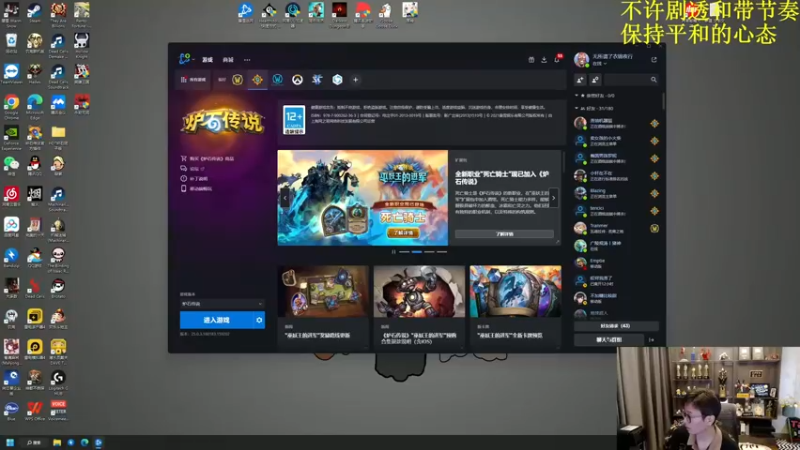Click the add friend icon
The image size is (800, 450).
point(580,80)
